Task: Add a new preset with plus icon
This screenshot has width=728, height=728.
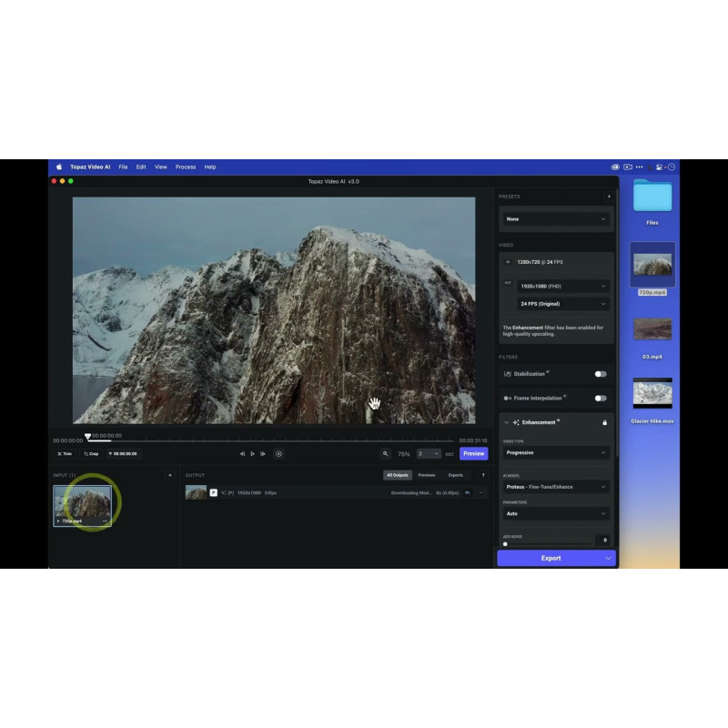Action: pyautogui.click(x=609, y=197)
